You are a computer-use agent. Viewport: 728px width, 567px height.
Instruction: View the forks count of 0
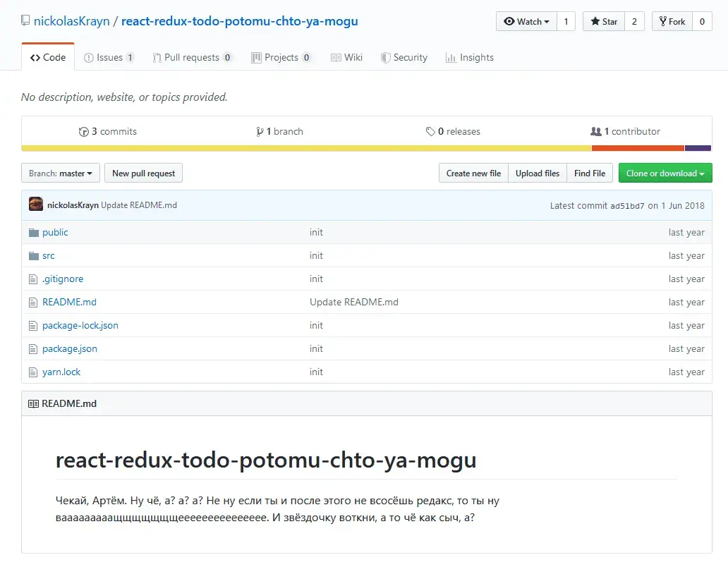(702, 21)
